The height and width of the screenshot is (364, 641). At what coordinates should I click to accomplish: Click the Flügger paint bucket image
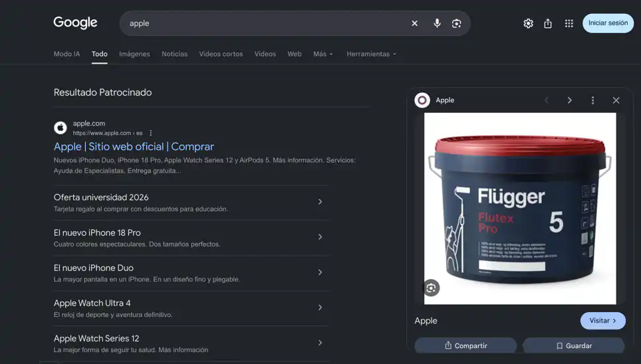(520, 209)
